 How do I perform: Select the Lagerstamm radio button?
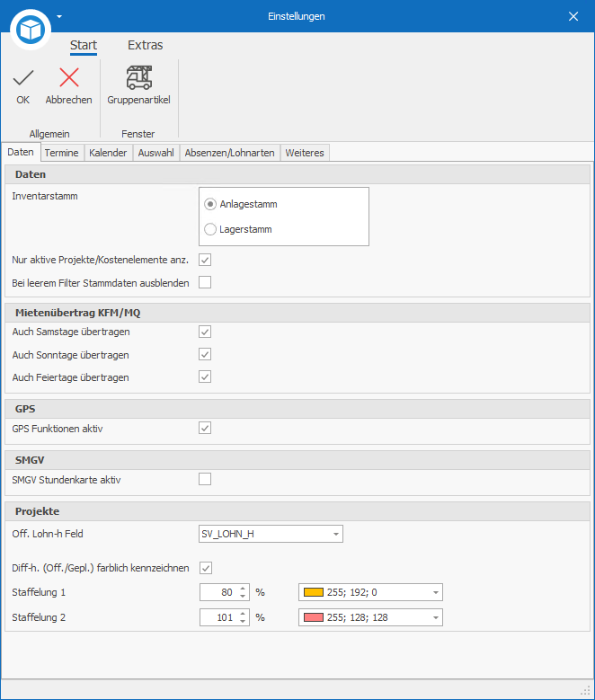pyautogui.click(x=210, y=229)
